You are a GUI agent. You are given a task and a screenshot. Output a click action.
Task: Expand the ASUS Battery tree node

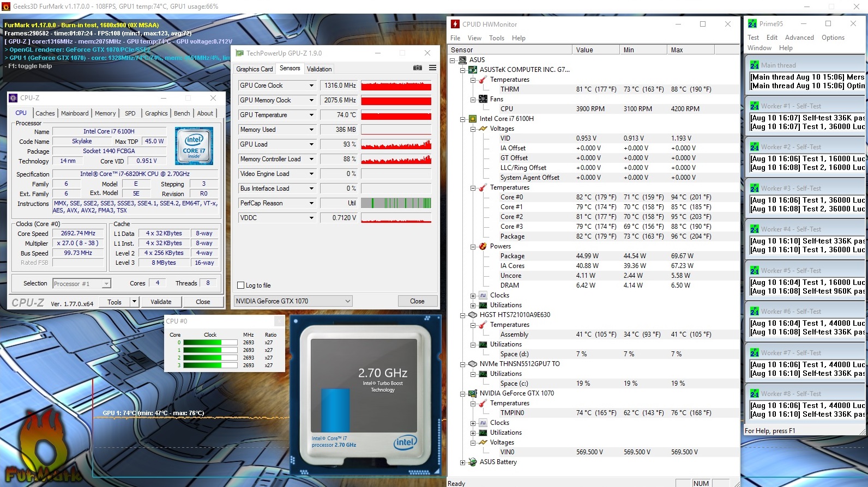462,462
